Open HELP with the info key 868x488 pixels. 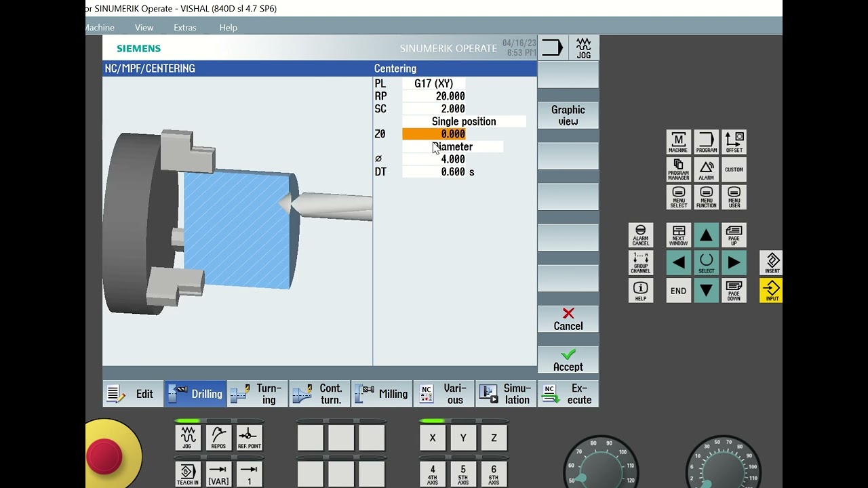[x=641, y=291]
